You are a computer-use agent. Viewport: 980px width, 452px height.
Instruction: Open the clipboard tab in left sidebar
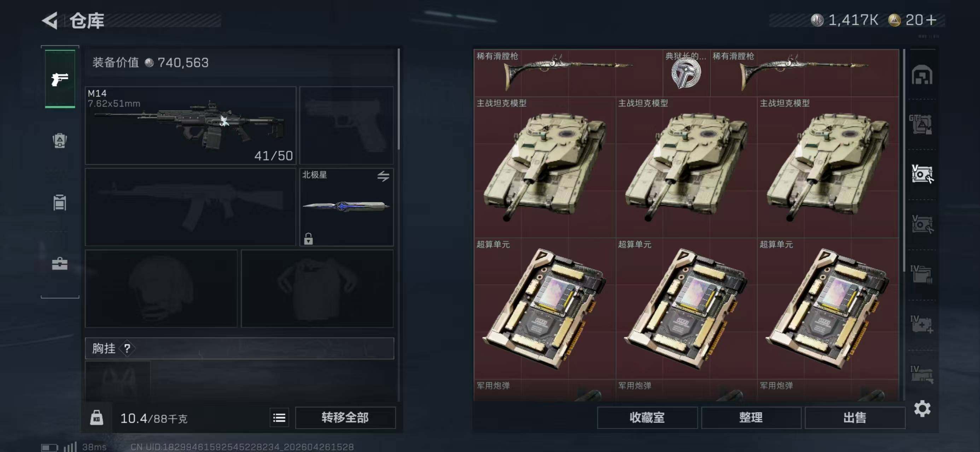click(60, 202)
